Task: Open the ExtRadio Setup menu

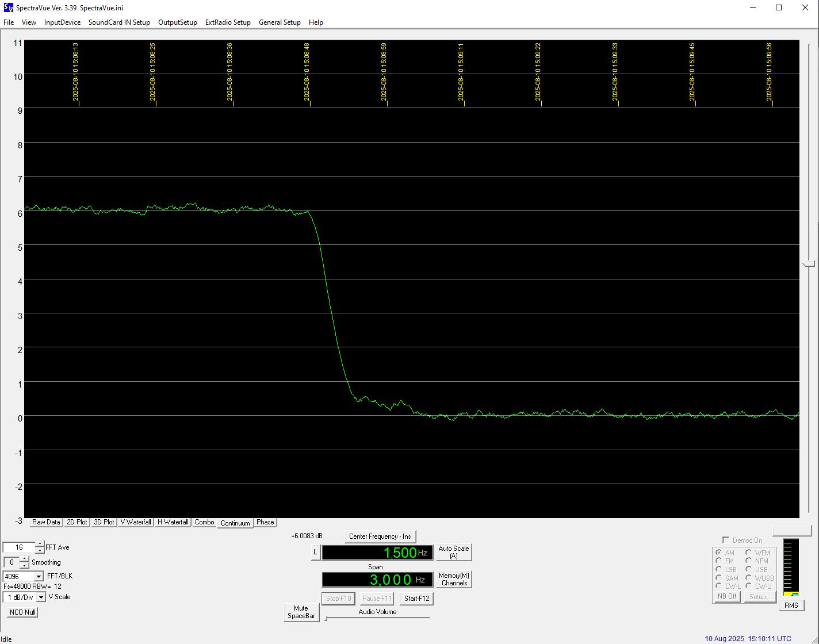Action: click(x=228, y=22)
